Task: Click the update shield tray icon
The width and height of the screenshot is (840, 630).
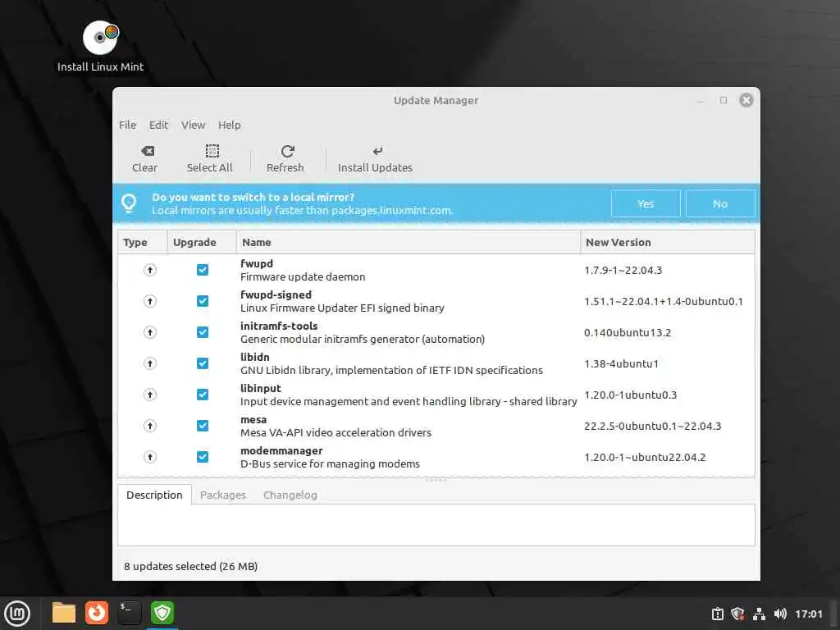Action: click(737, 614)
